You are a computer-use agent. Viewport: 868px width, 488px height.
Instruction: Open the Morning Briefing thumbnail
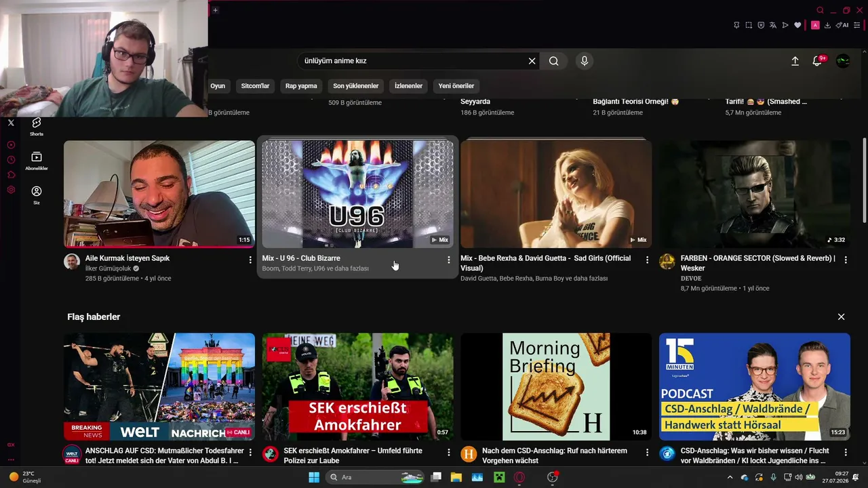[x=556, y=386]
